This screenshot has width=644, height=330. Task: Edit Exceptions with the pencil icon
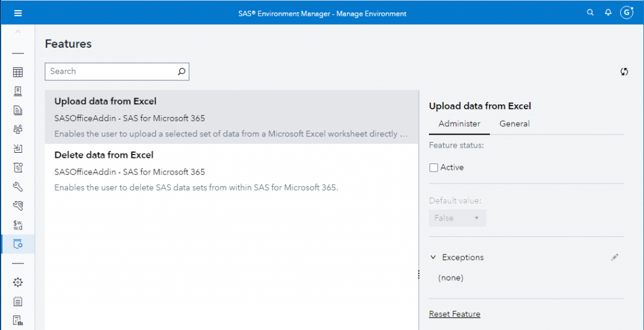point(614,257)
